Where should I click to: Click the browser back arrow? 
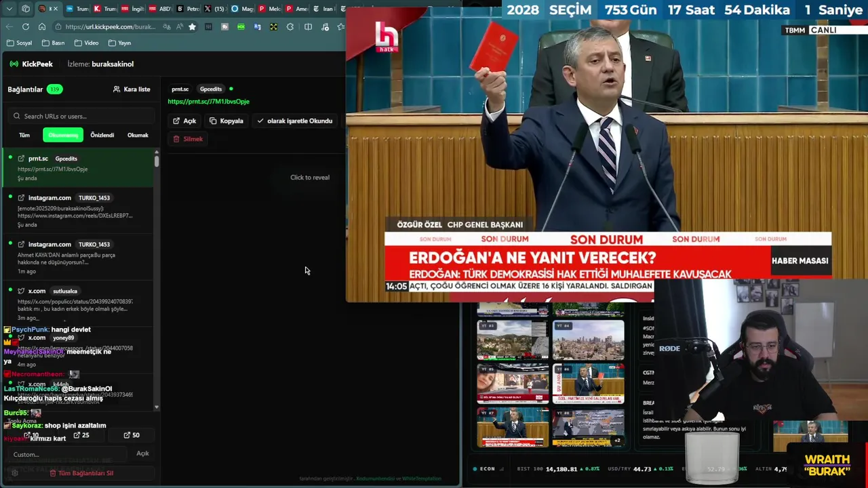coord(9,26)
